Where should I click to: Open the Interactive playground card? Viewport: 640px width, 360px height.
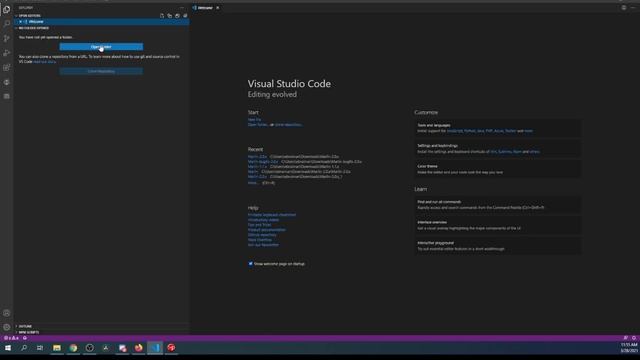(498, 246)
